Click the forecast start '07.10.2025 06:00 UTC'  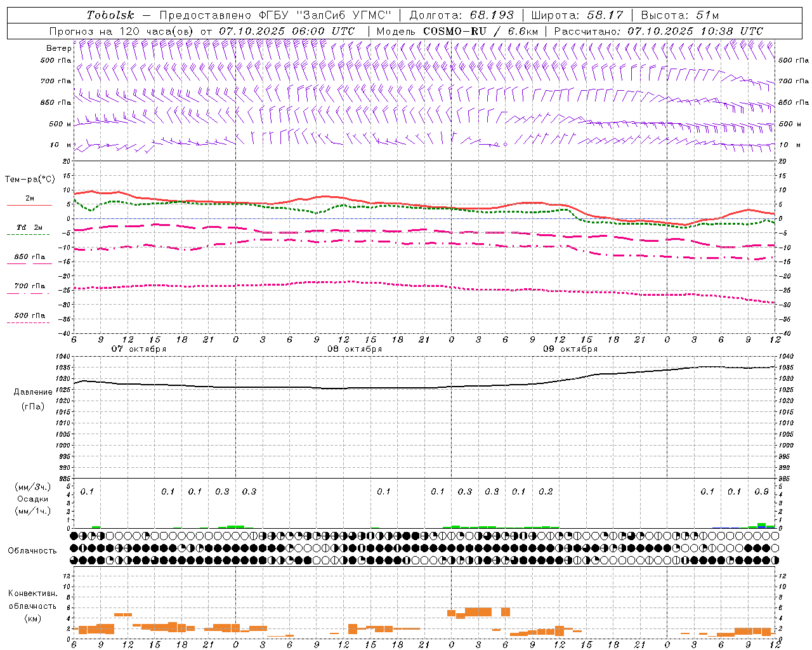[x=287, y=31]
